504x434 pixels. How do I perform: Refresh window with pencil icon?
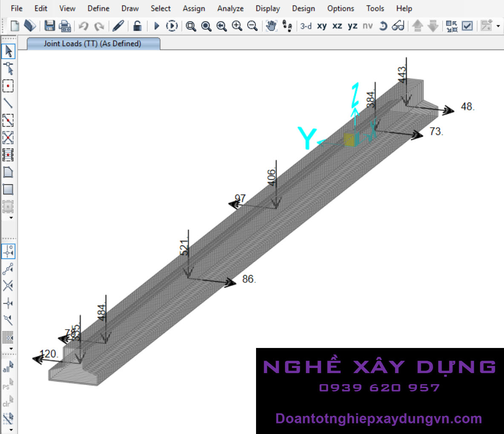point(118,26)
